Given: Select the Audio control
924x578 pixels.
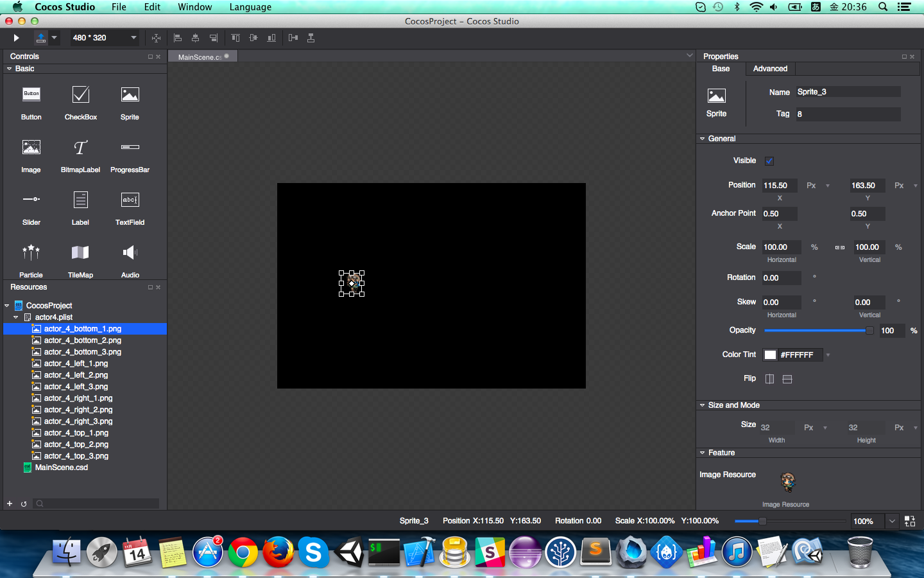Looking at the screenshot, I should pyautogui.click(x=130, y=261).
